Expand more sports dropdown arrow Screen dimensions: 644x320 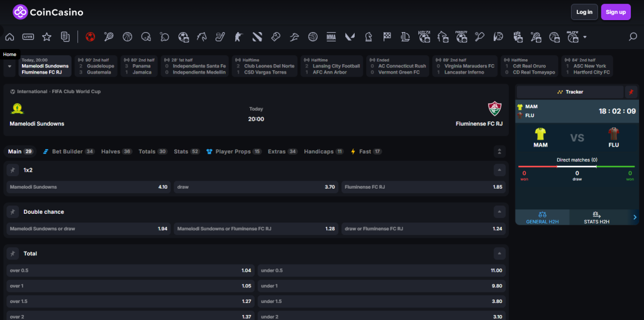pos(585,37)
